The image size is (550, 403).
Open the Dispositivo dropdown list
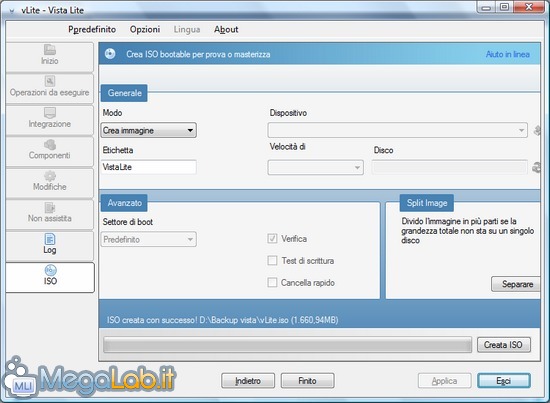397,130
